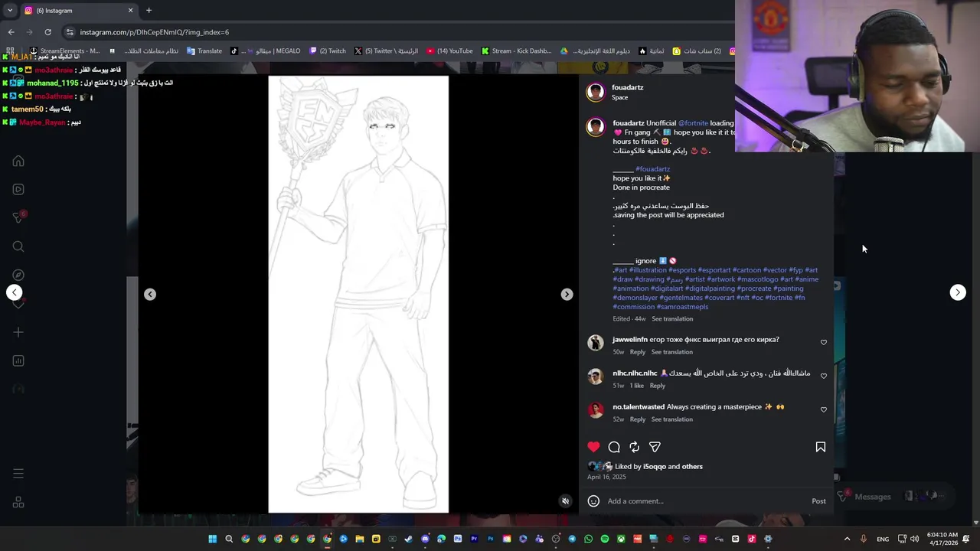Open the #demonslayer hashtag
The image size is (980, 551).
pos(635,298)
